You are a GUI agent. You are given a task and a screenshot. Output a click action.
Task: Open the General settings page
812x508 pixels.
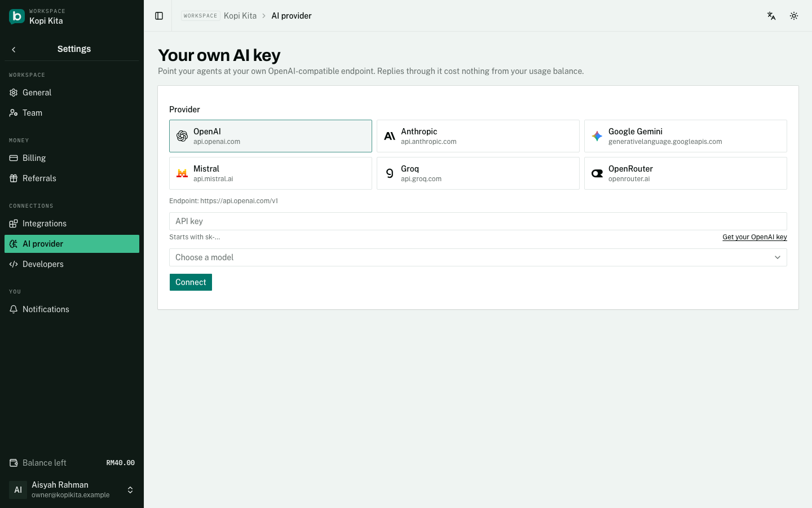pos(72,93)
